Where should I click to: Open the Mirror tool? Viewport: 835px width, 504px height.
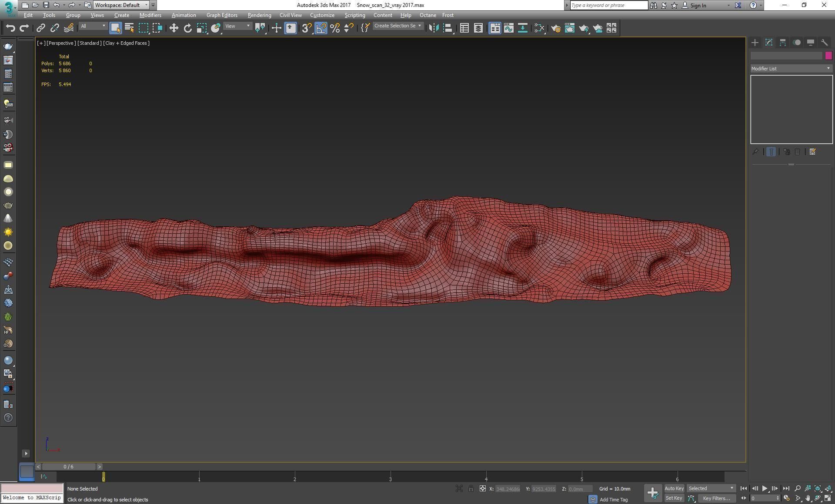[433, 28]
